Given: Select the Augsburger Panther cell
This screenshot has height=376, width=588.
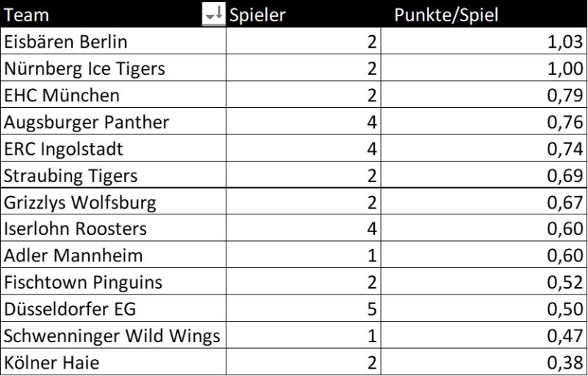Looking at the screenshot, I should click(x=87, y=122).
